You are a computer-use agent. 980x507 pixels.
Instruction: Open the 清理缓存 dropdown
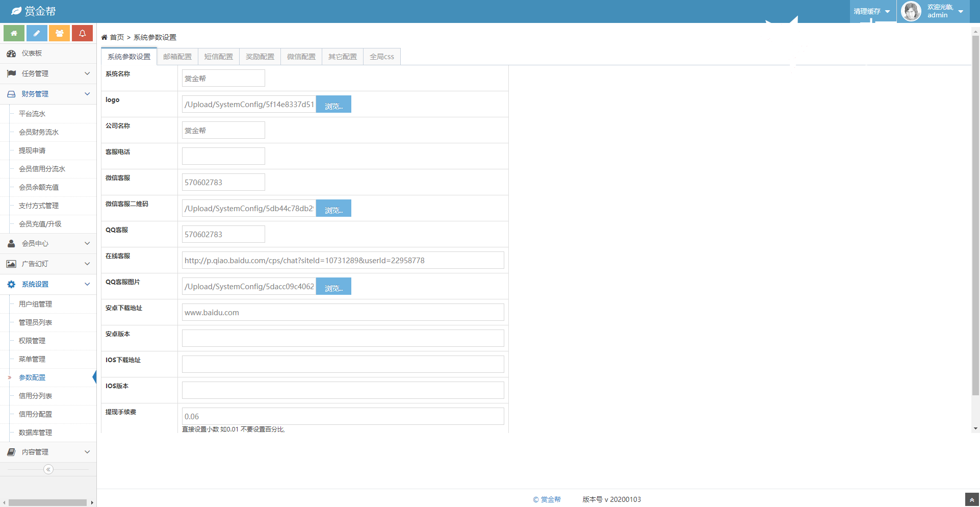point(872,11)
